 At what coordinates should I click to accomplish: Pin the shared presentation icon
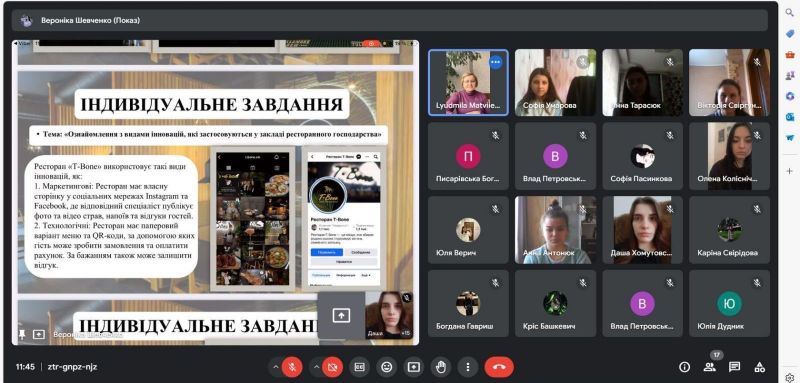22,335
